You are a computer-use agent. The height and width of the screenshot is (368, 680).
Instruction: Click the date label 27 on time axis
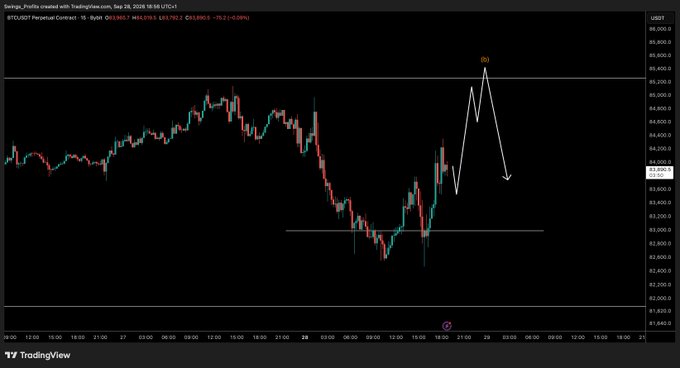pyautogui.click(x=123, y=337)
